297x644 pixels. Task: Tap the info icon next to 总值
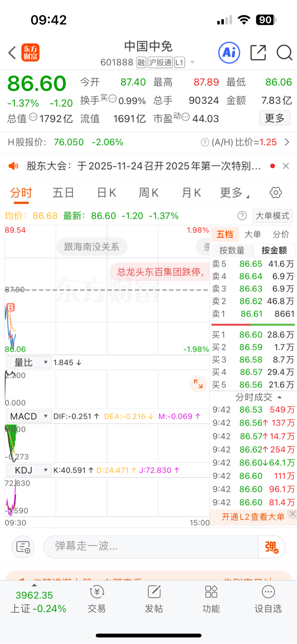pos(33,117)
